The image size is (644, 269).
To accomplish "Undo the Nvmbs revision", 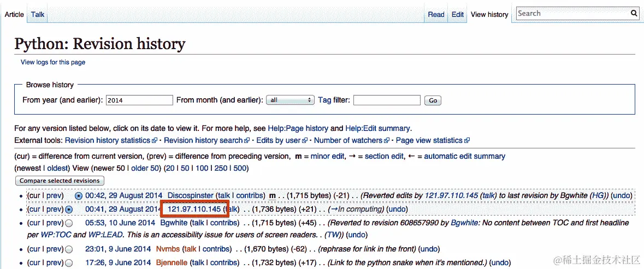I will coord(429,249).
